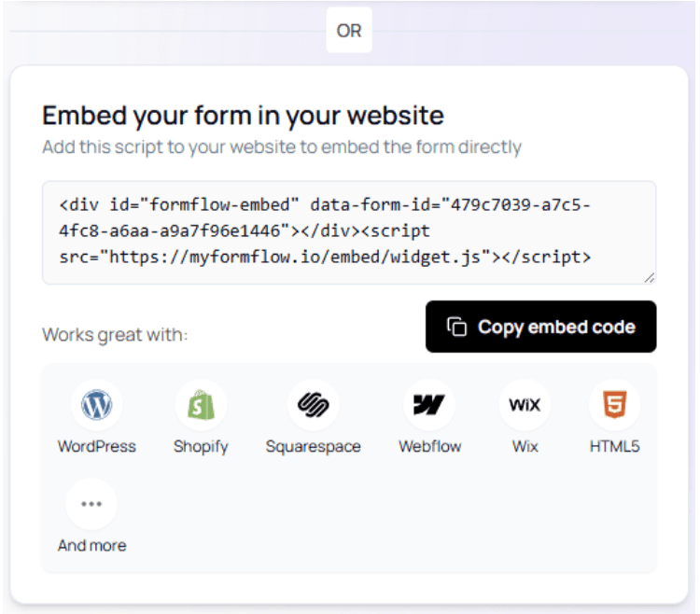This screenshot has width=700, height=614.
Task: Click 'Add this script to your website' subtitle
Action: (x=282, y=147)
